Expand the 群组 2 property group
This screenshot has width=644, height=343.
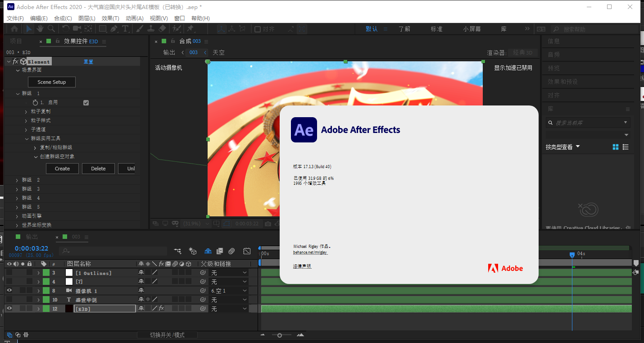[x=17, y=180]
